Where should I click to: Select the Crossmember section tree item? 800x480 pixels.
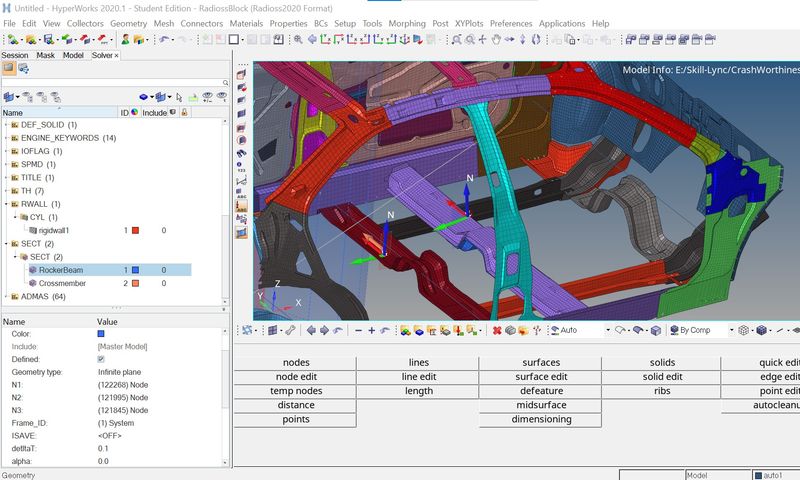click(x=62, y=283)
